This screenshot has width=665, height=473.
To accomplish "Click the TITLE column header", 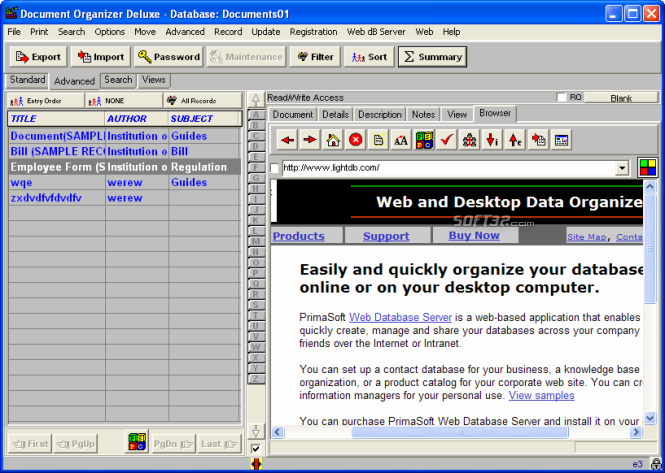I will tap(56, 119).
